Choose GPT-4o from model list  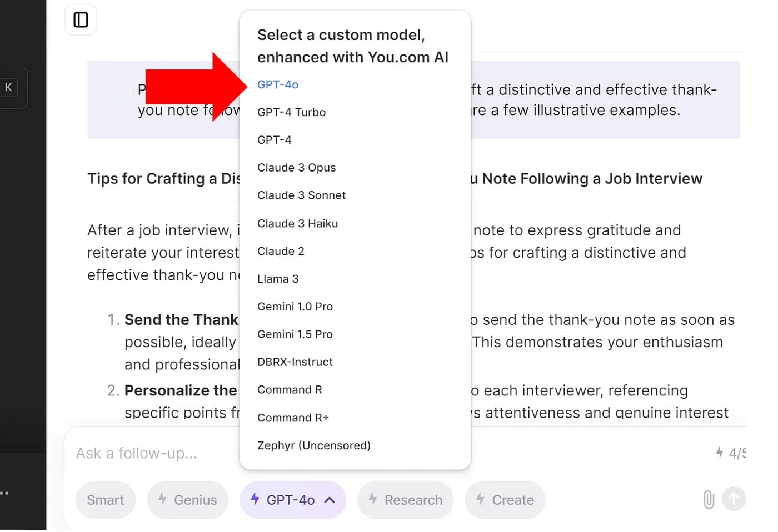click(278, 84)
